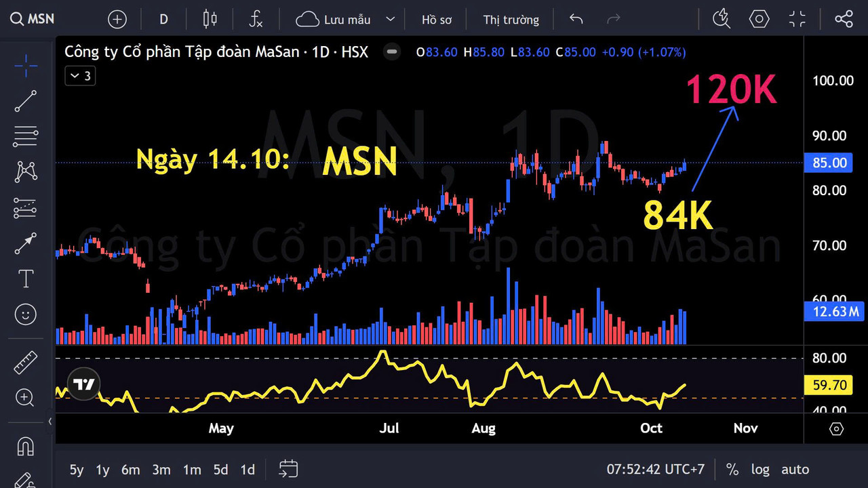Open timezone menu at 07:52:42 UTC+7
This screenshot has height=488, width=868.
coord(656,469)
